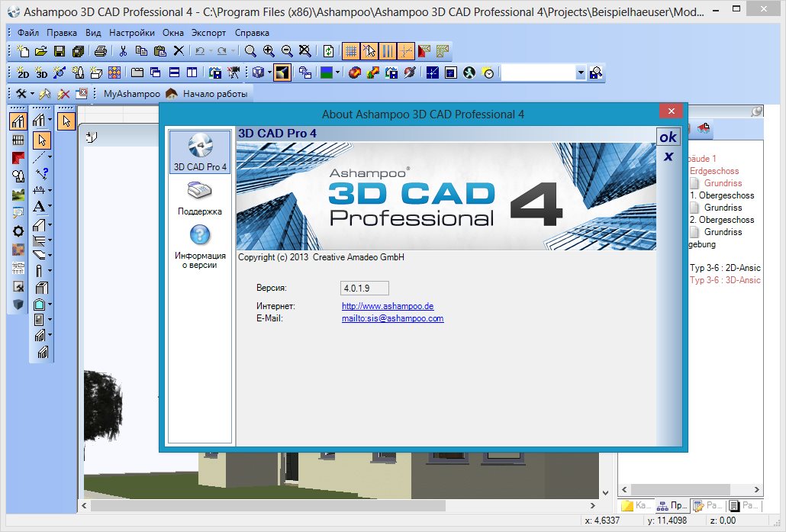
Task: Refresh the view with green arrows icon
Action: coord(328,50)
